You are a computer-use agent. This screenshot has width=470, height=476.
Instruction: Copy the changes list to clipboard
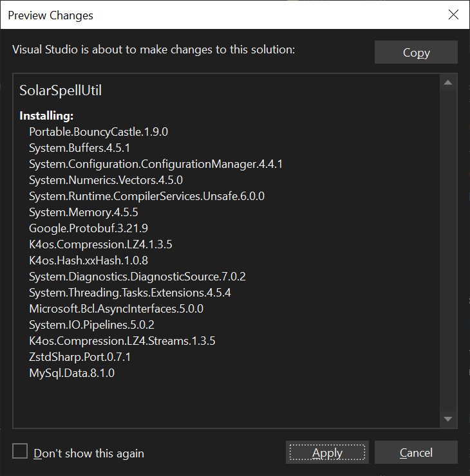416,53
